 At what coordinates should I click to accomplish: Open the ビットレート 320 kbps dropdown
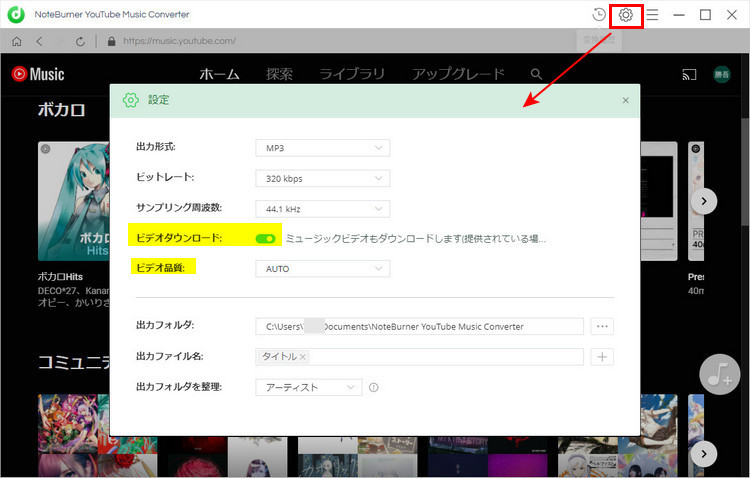tap(323, 178)
